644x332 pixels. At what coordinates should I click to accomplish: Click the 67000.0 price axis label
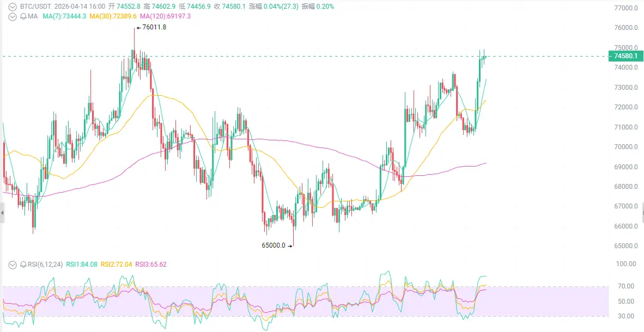(625, 206)
